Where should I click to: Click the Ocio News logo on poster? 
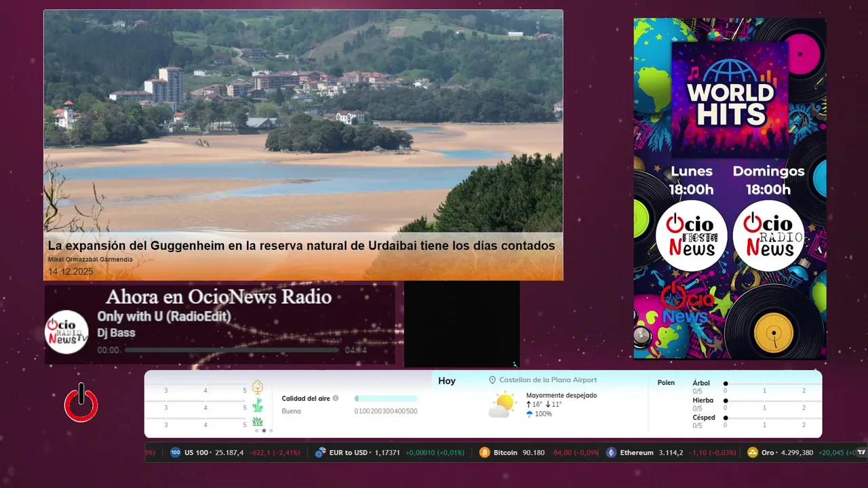[x=688, y=304]
